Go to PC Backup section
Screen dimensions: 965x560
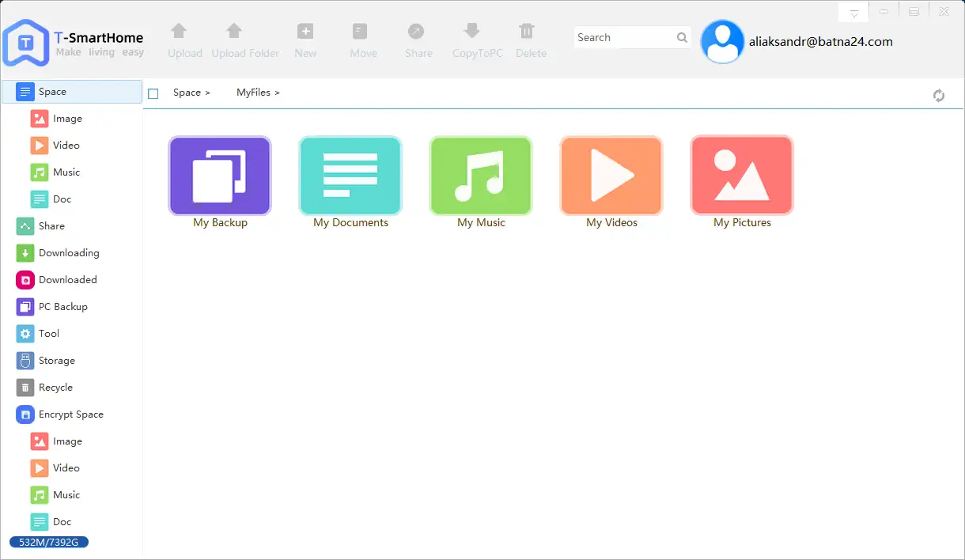[62, 307]
